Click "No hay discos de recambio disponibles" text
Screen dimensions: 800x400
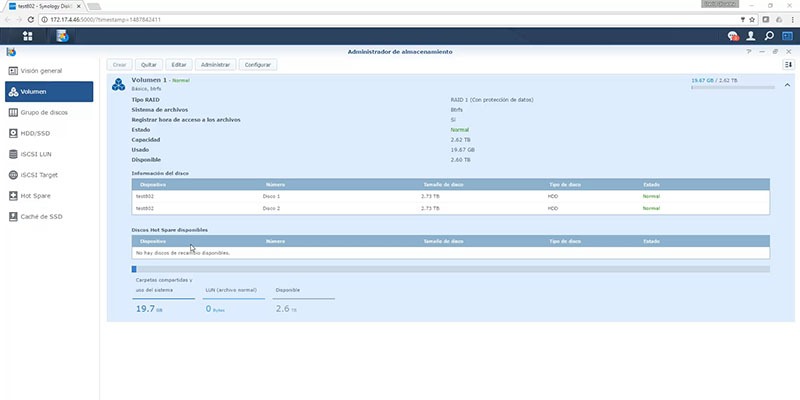(x=183, y=253)
